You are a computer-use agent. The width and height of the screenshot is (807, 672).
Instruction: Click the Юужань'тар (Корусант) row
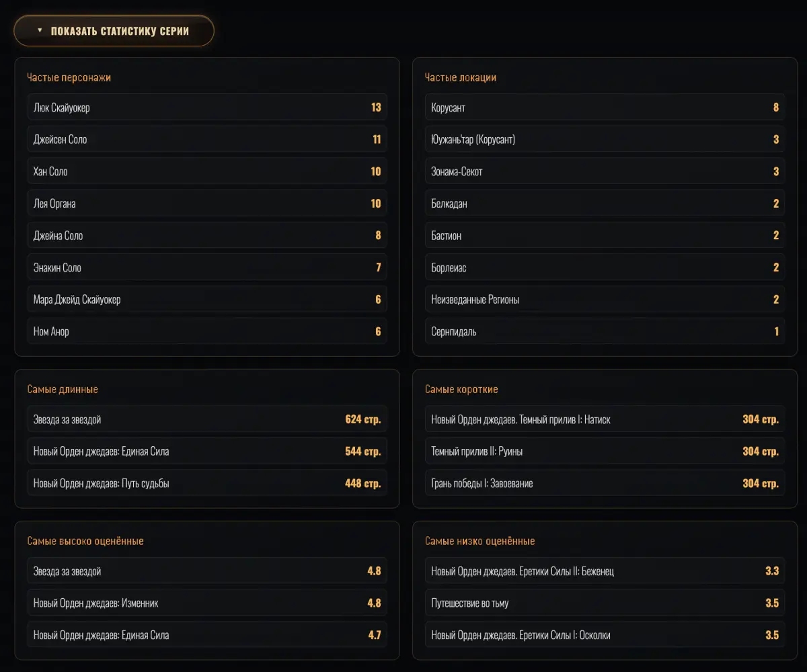(x=605, y=139)
